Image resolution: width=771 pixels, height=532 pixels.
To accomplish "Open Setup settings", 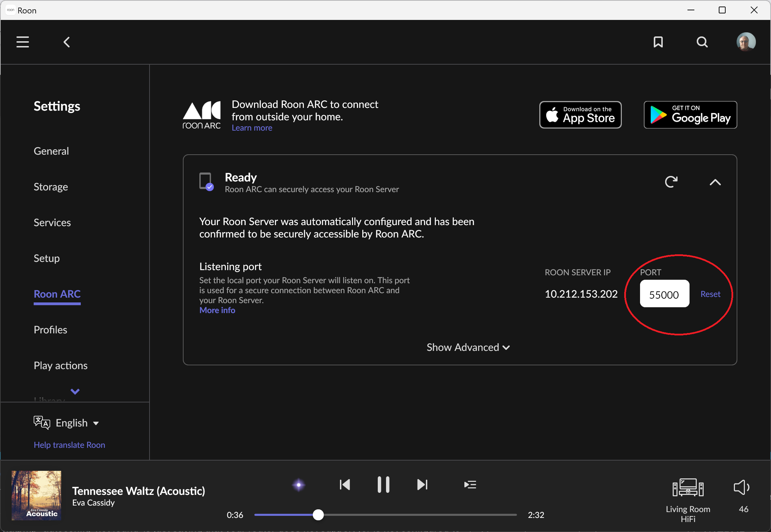I will tap(47, 258).
